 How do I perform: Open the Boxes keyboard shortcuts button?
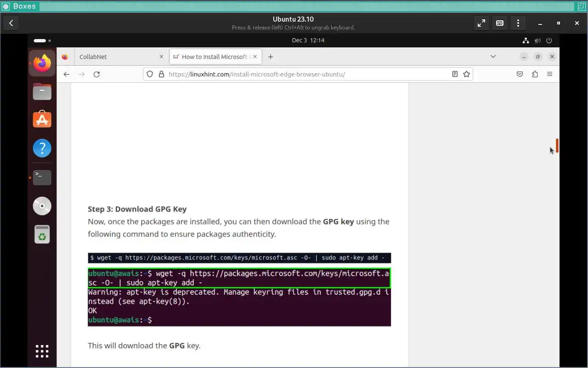pyautogui.click(x=500, y=23)
